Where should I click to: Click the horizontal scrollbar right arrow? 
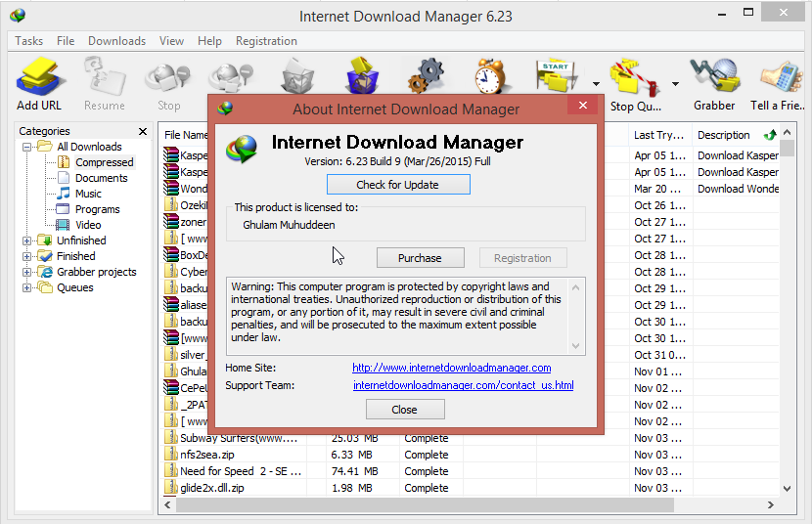[771, 504]
